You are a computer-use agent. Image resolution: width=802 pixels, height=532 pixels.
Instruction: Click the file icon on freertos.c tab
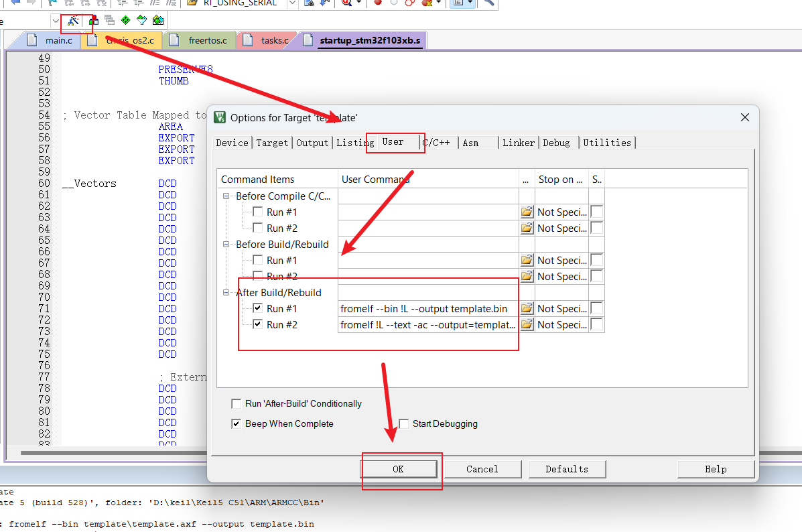[174, 40]
